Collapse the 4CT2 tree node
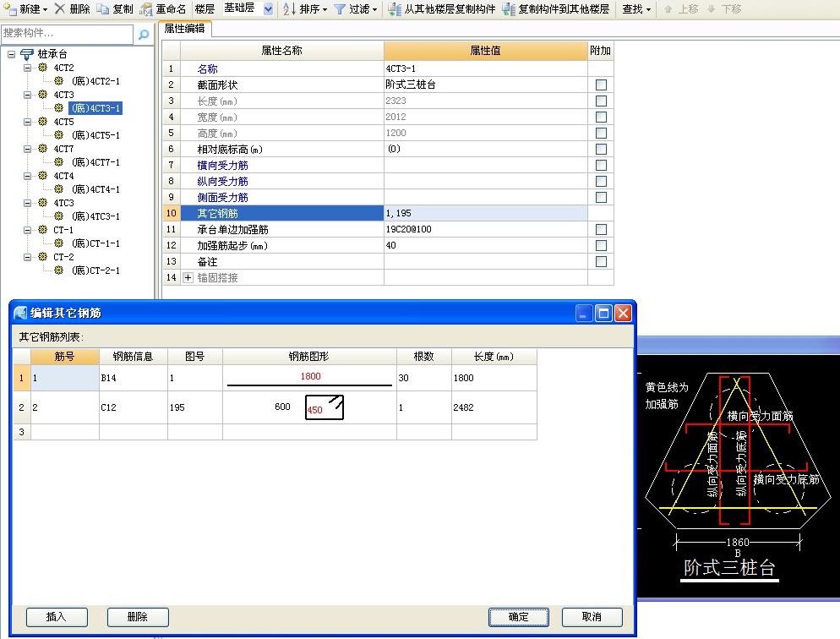The width and height of the screenshot is (840, 639). 27,68
